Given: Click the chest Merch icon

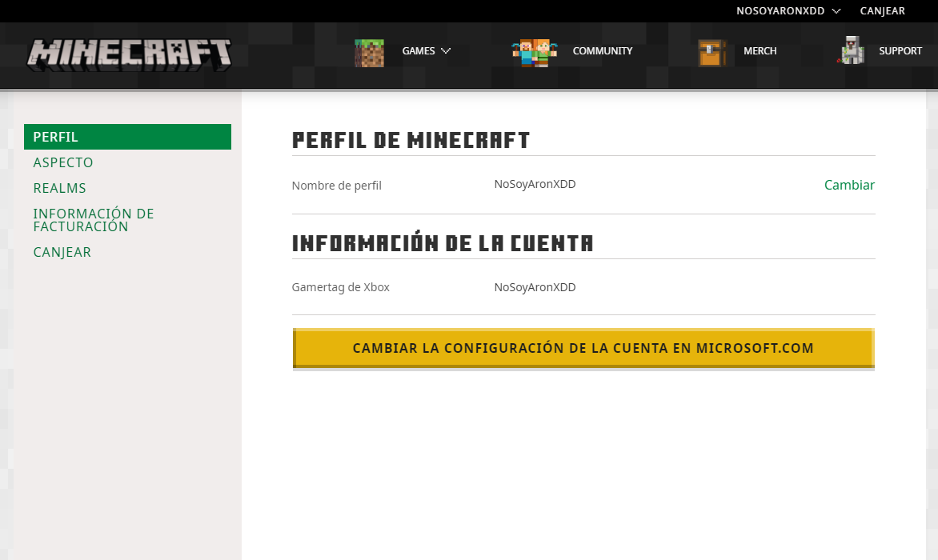Looking at the screenshot, I should click(x=712, y=53).
